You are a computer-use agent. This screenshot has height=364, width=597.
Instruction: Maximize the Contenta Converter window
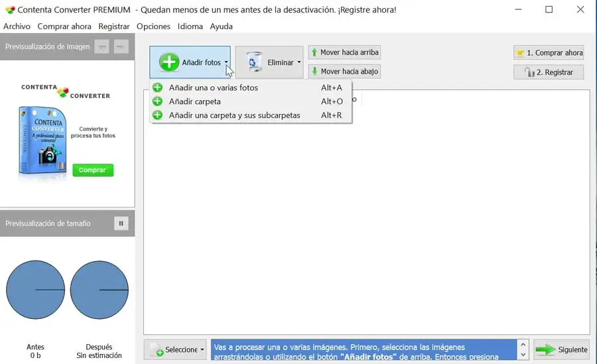coord(549,9)
